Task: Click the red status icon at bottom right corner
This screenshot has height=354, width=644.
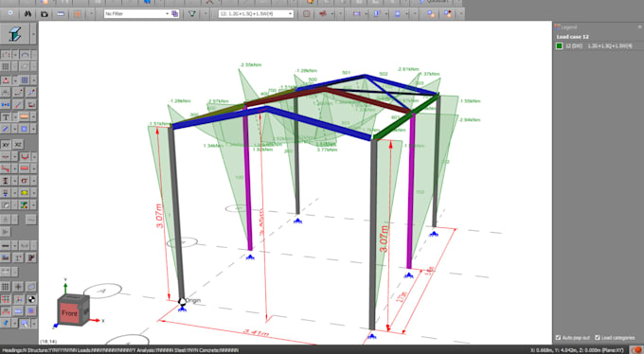Action: (636, 349)
